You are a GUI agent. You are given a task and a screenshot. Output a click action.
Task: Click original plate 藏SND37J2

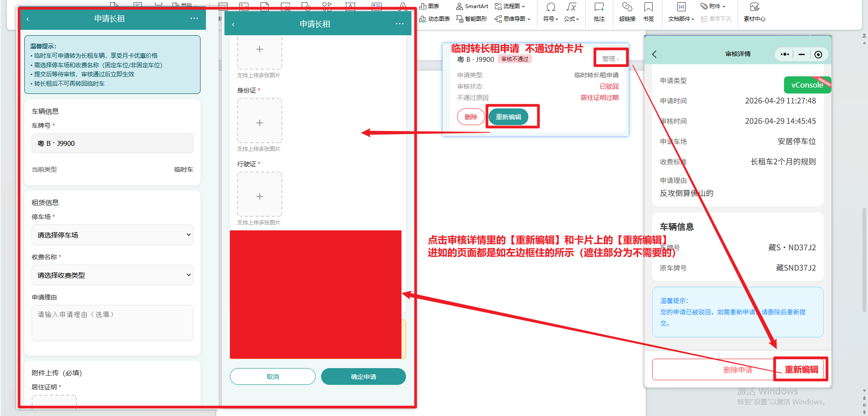coord(796,268)
